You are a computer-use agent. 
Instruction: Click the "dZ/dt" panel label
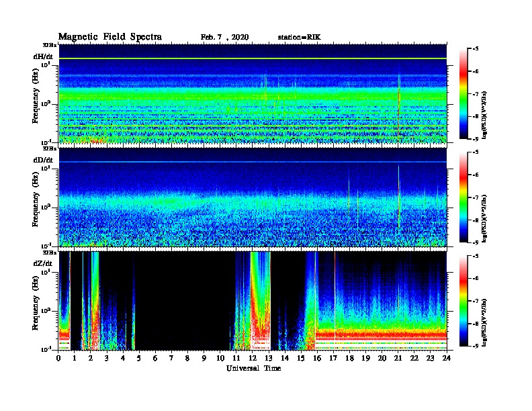coord(43,263)
